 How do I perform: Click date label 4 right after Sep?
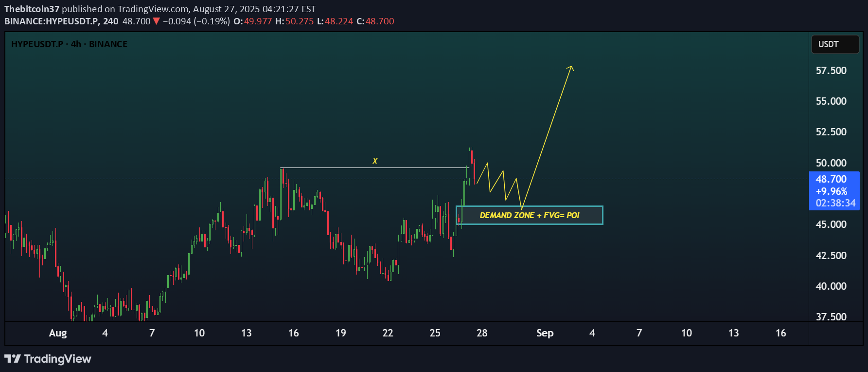click(x=592, y=333)
